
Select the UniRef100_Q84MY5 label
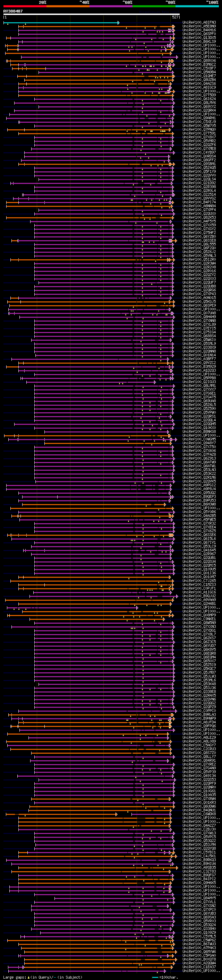click(x=199, y=898)
